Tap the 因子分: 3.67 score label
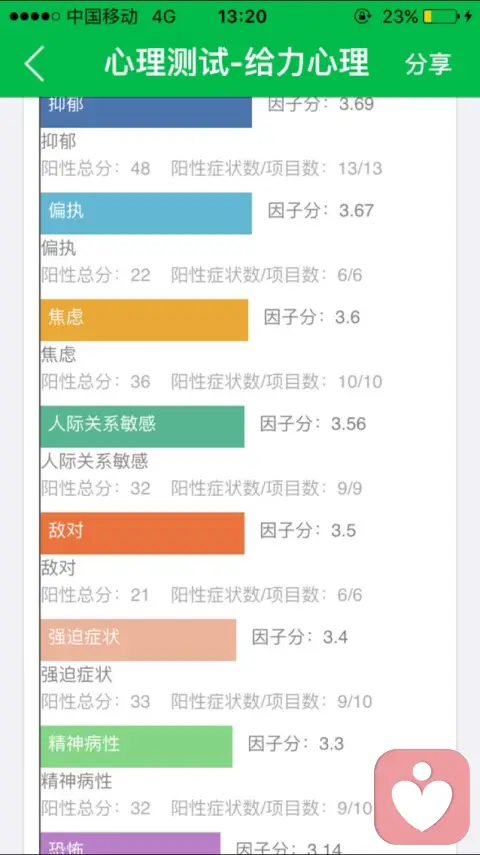Viewport: 480px width, 855px height. [x=321, y=210]
